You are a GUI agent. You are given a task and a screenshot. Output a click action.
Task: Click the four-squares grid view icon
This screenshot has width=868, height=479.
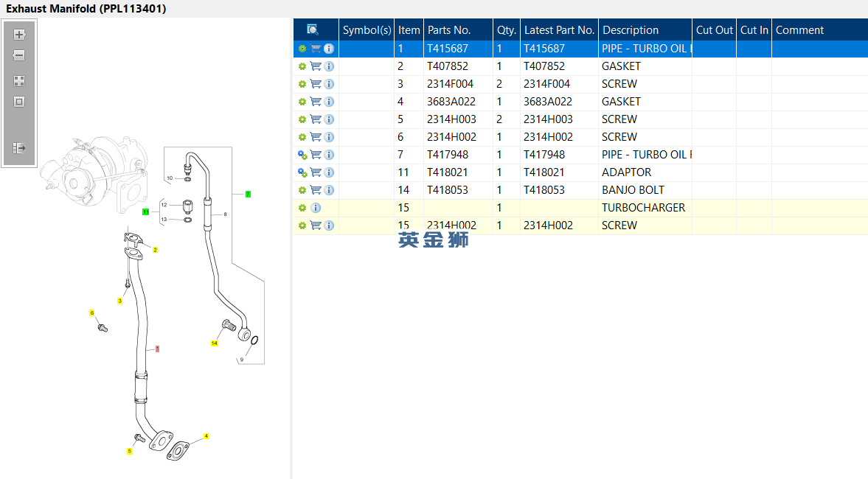click(x=19, y=81)
